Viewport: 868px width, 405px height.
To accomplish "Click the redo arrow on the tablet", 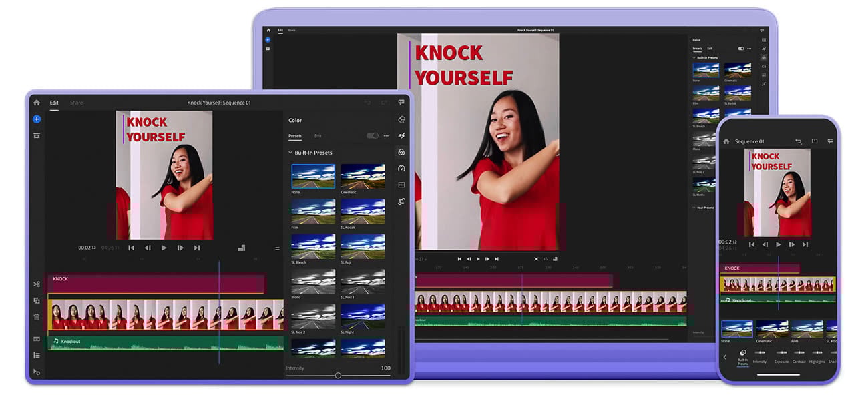I will [x=384, y=103].
